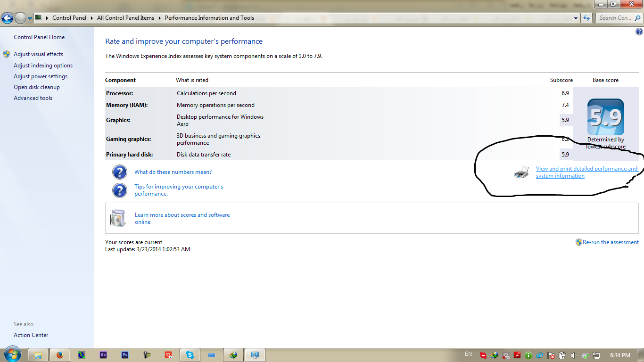Open What do these numbers mean link
Screen dimensions: 644x362
coord(173,172)
